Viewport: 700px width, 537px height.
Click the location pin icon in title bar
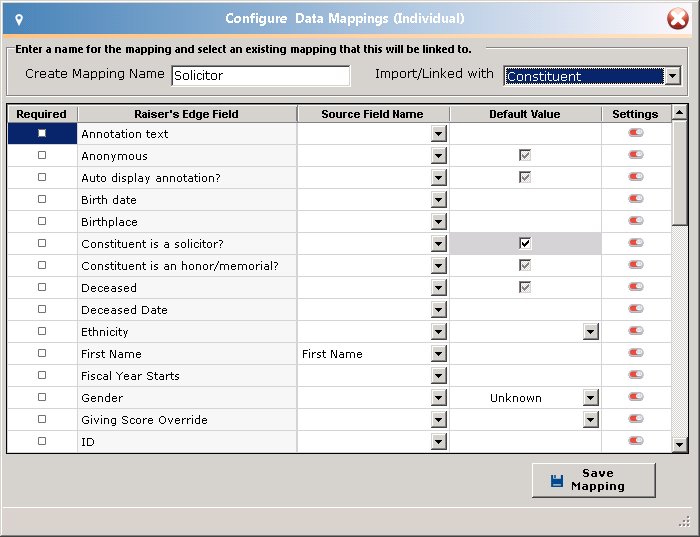click(x=20, y=19)
